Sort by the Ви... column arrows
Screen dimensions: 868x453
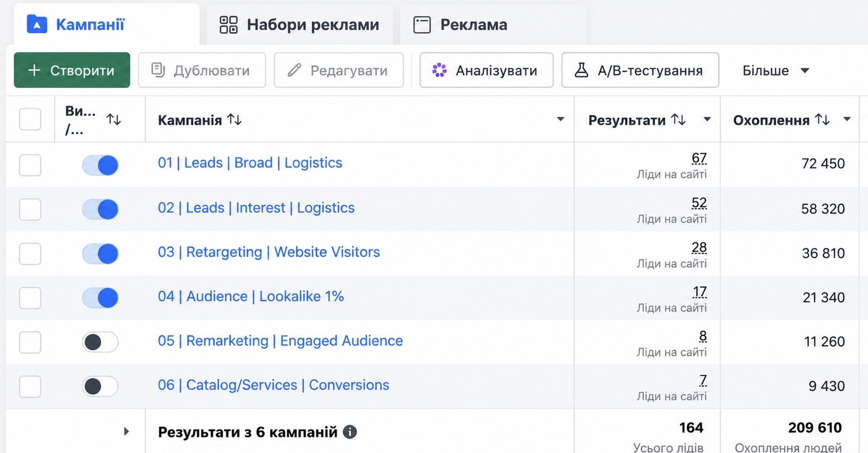pos(114,119)
